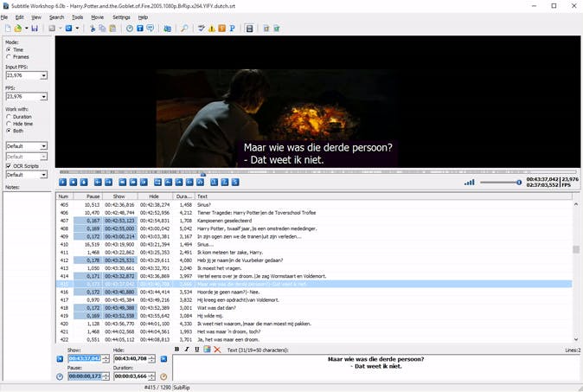
Task: Click the New subtitle file icon
Action: (x=7, y=29)
